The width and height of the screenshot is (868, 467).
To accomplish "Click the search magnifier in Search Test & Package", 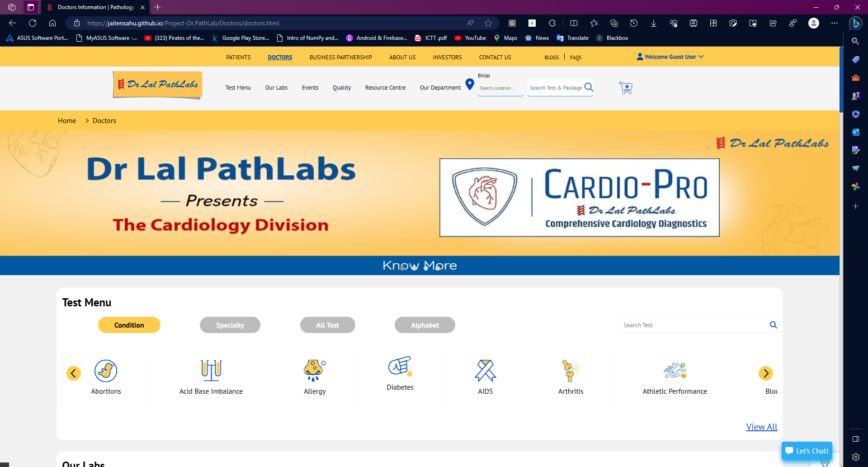I will point(588,87).
